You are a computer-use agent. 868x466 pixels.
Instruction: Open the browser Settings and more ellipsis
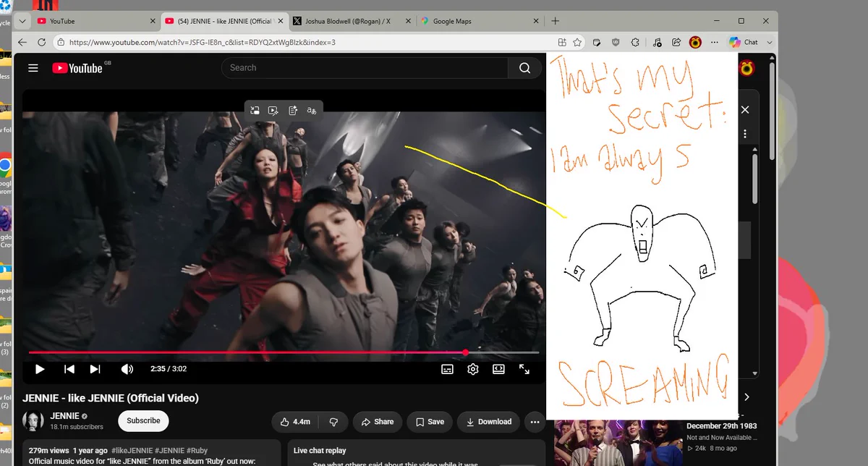pos(715,42)
